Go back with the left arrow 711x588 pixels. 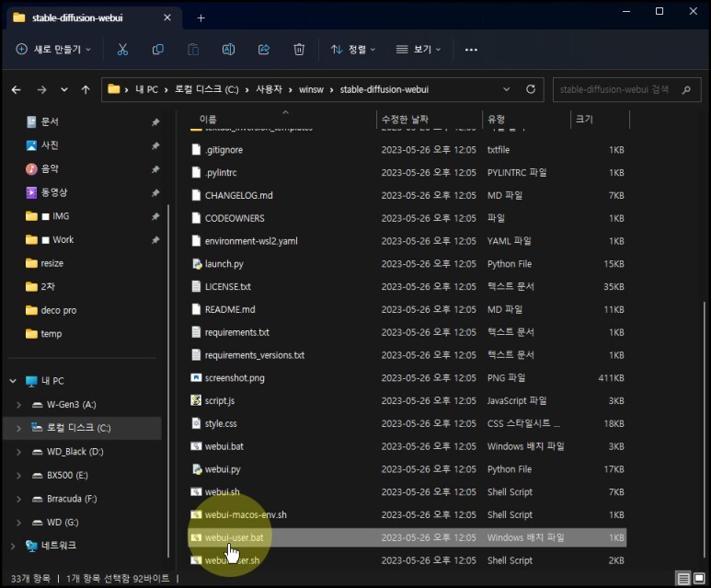17,90
